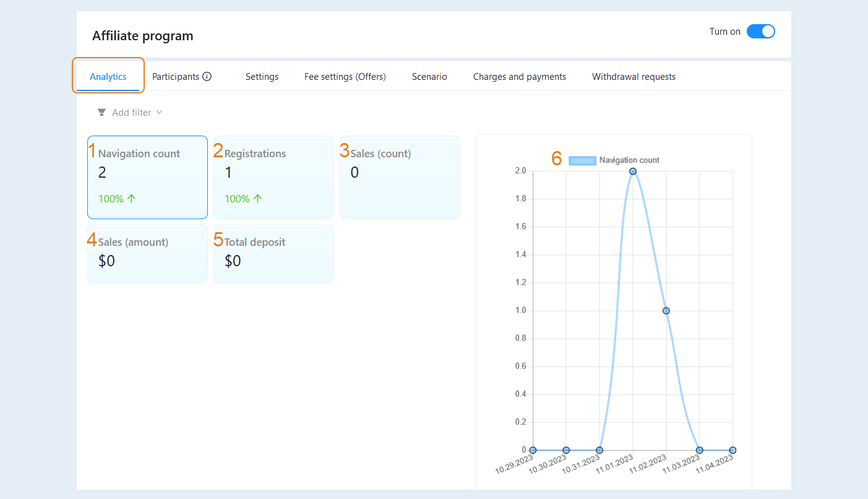Click the green arrow under Registrations
The height and width of the screenshot is (499, 868).
pyautogui.click(x=257, y=199)
